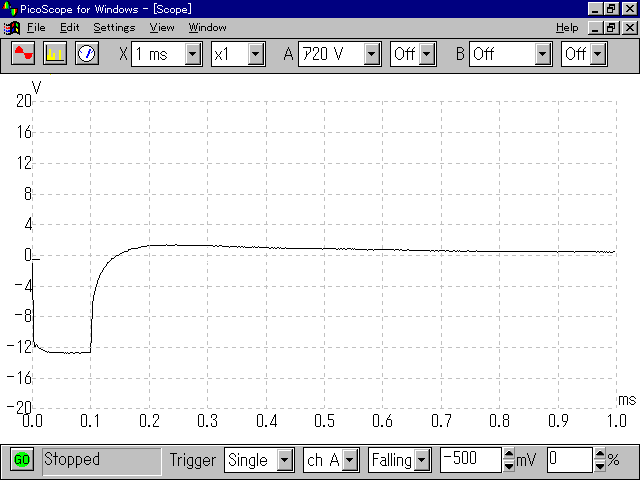
Task: Close the PicoScope main window
Action: 630,9
